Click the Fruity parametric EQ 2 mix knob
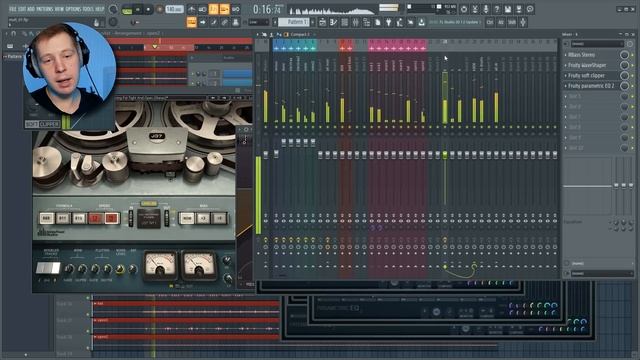 624,86
